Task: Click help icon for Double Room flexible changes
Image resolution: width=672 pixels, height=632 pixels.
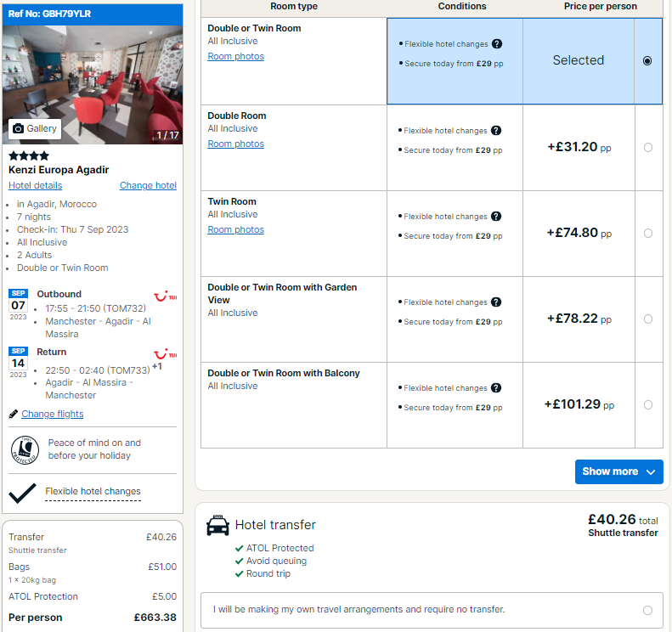Action: (x=496, y=130)
